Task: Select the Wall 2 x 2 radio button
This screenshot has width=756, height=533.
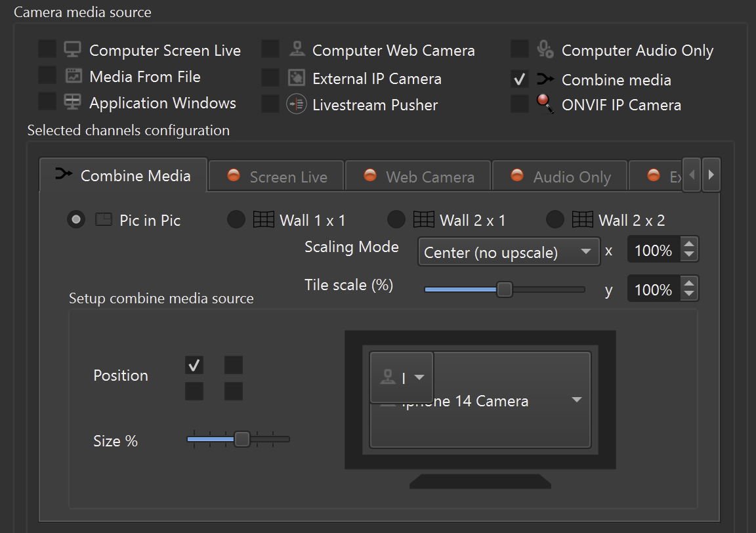Action: coord(555,220)
